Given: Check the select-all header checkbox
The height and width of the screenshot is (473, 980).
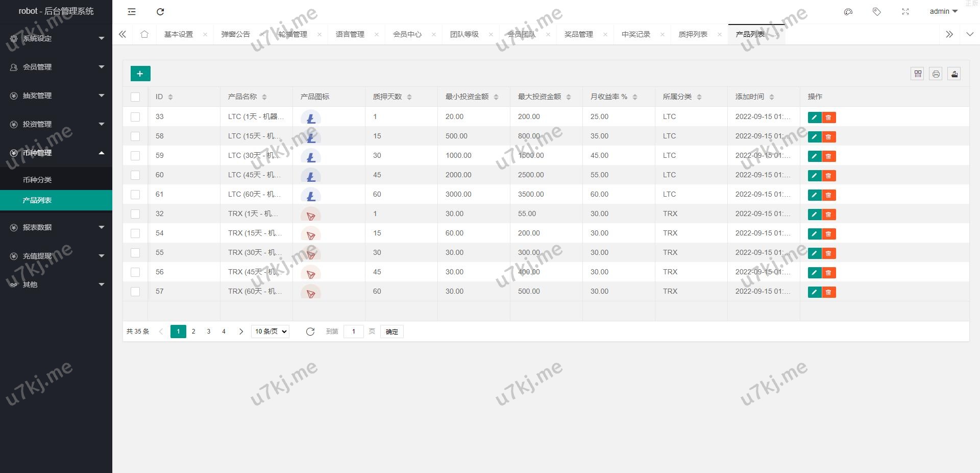Looking at the screenshot, I should (x=135, y=97).
